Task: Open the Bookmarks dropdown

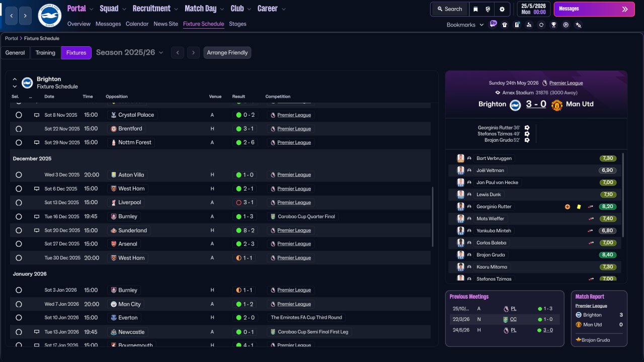Action: pos(465,25)
